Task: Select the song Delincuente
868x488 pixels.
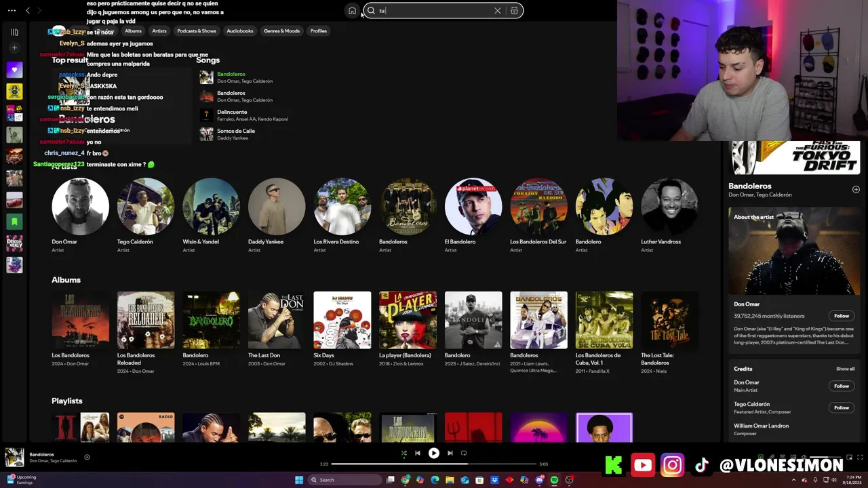Action: 232,112
